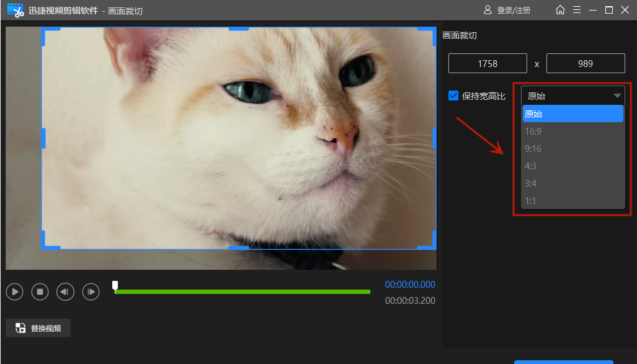Click the 替换视频 replace video button
The image size is (637, 364).
click(38, 328)
